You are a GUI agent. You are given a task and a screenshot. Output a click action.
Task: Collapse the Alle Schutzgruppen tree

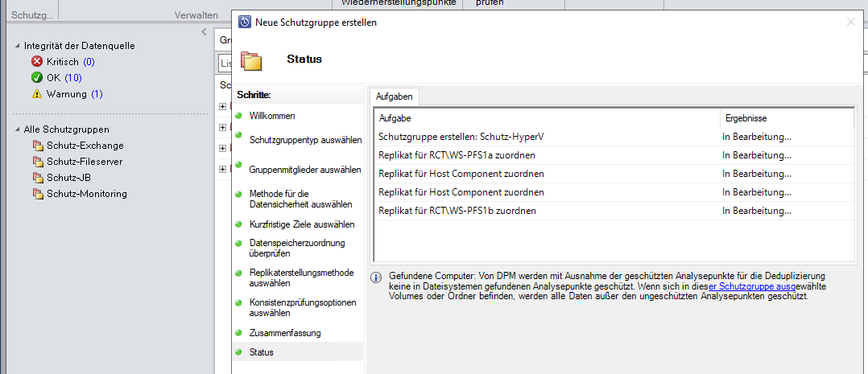point(18,130)
